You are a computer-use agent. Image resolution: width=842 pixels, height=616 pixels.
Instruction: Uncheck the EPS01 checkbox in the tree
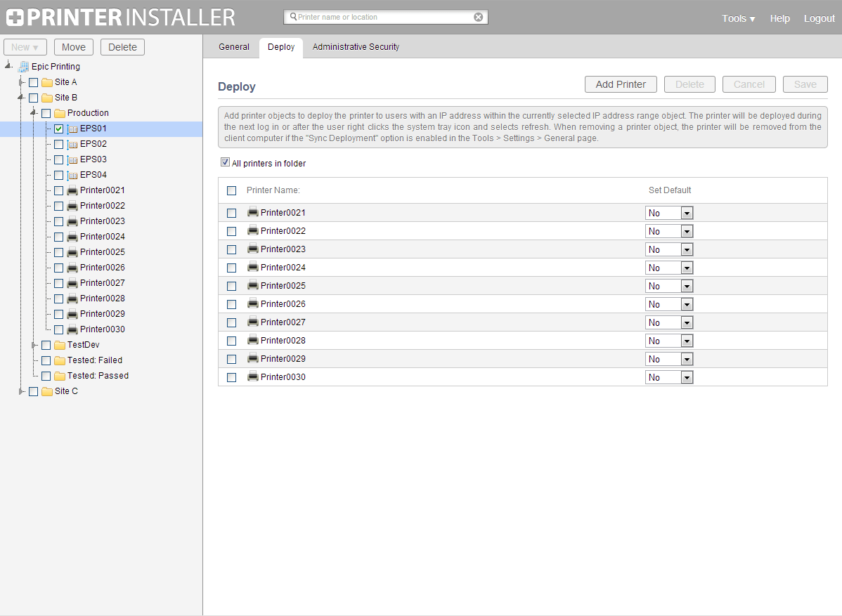(58, 129)
